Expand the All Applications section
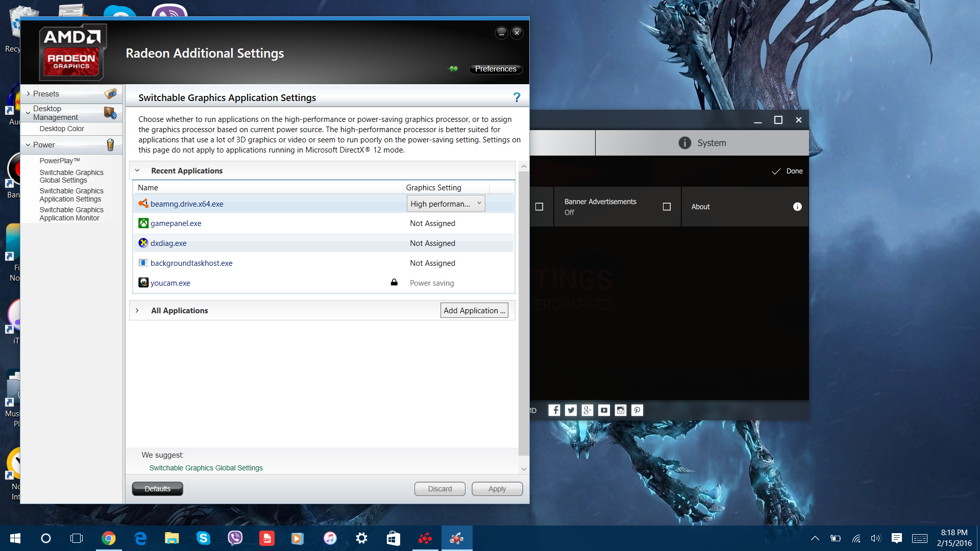 point(137,310)
